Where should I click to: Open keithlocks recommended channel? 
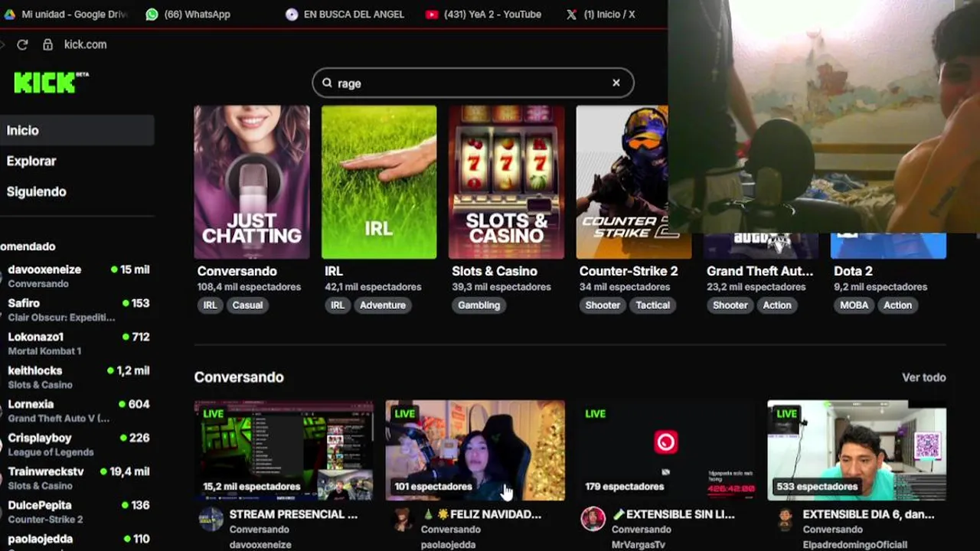(77, 377)
